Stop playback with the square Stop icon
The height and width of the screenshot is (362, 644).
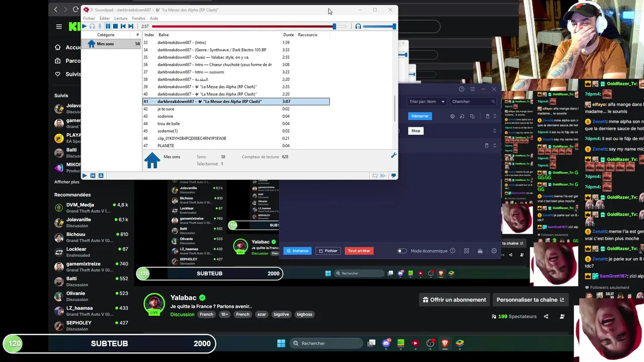click(x=115, y=26)
